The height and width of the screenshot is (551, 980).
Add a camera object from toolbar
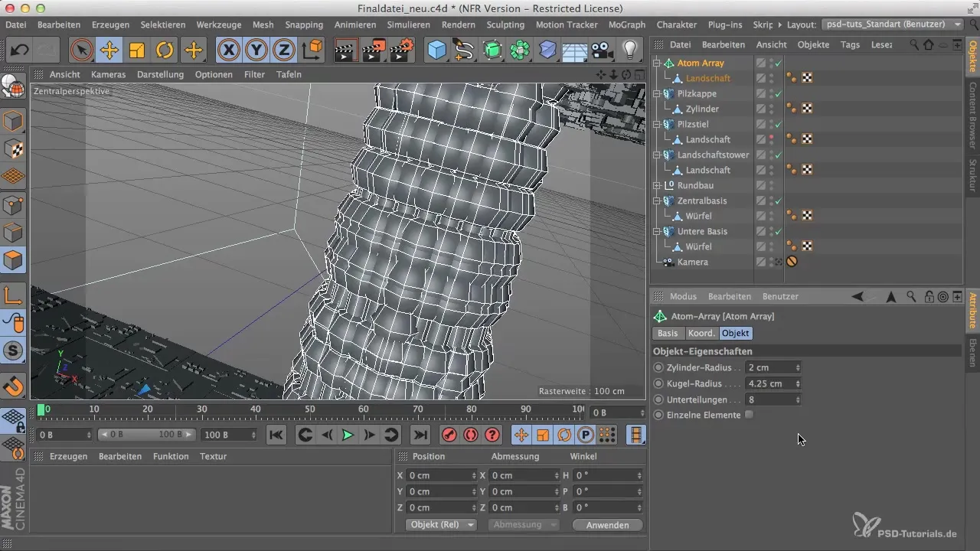pos(602,51)
